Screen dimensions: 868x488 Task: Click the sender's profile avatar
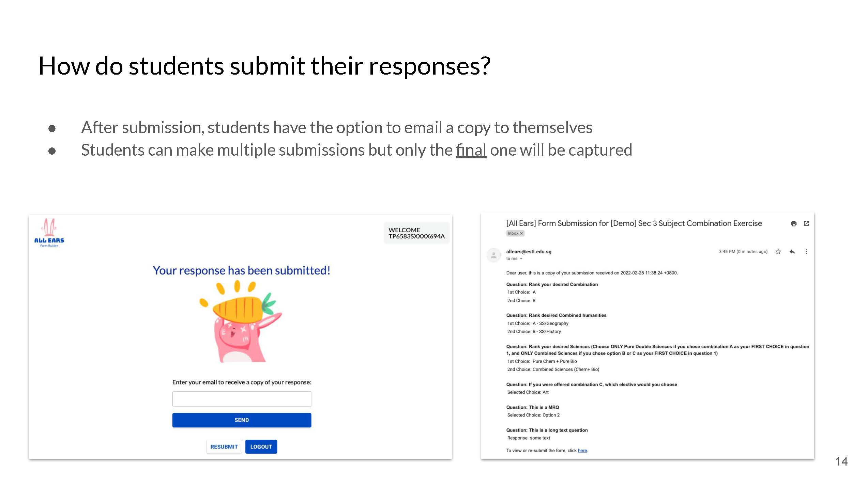(493, 255)
